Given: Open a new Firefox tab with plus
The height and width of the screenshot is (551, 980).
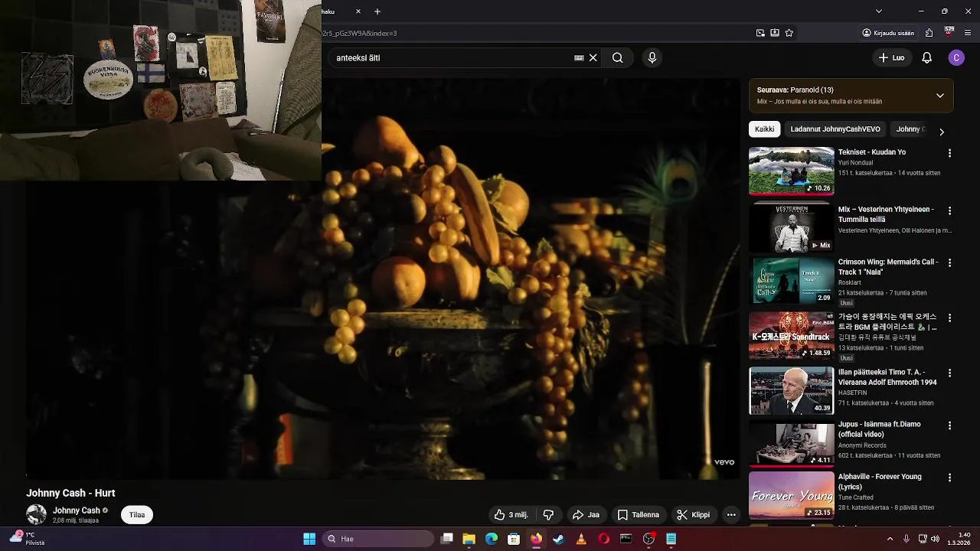Looking at the screenshot, I should [377, 11].
